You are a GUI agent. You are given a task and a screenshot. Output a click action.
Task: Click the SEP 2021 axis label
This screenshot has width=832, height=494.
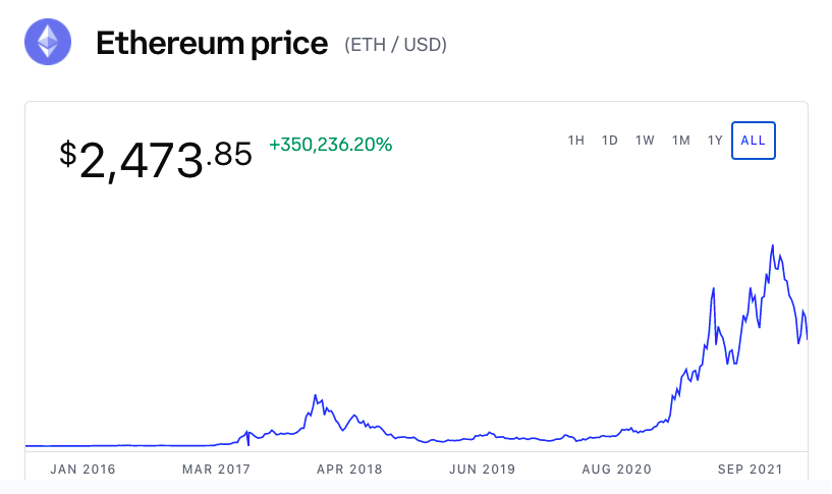tap(750, 469)
